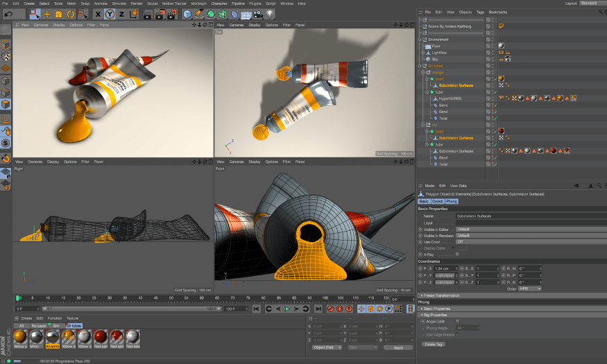Collapse the Oil tubes group
This screenshot has height=364, width=607.
[x=419, y=66]
